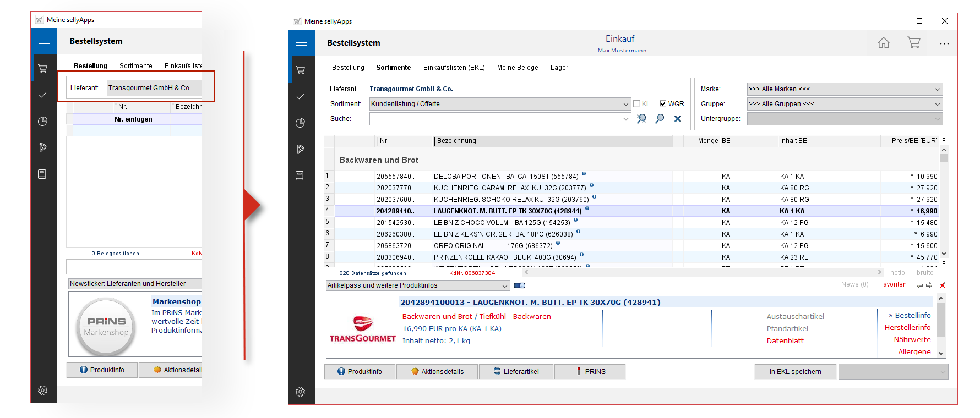Open the shopping cart in the top right
The height and width of the screenshot is (418, 980).
coord(914,43)
